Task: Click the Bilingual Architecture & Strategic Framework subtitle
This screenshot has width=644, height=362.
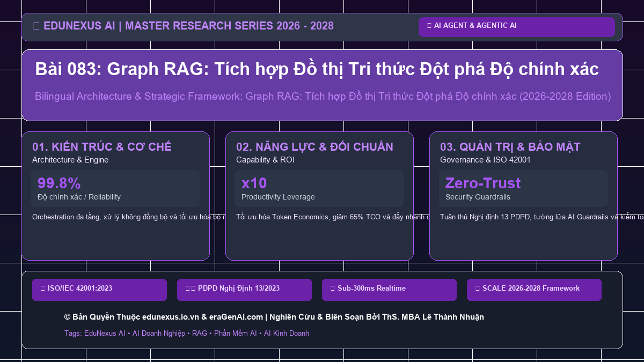Action: [x=323, y=97]
